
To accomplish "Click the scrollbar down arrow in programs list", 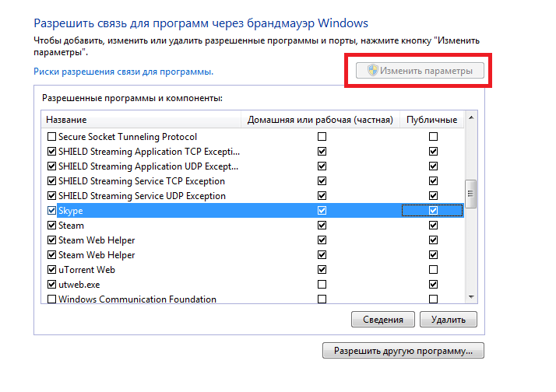I will click(471, 297).
